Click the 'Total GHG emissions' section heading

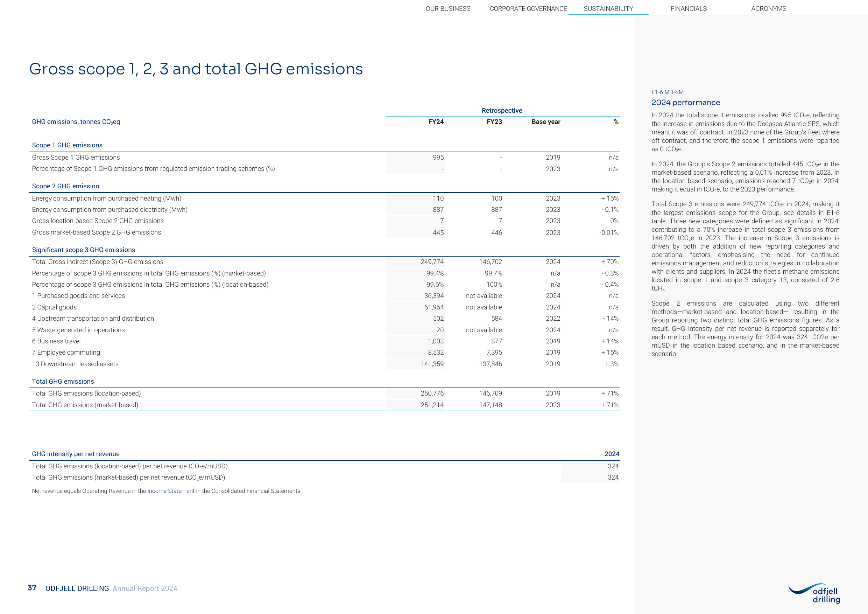point(63,381)
